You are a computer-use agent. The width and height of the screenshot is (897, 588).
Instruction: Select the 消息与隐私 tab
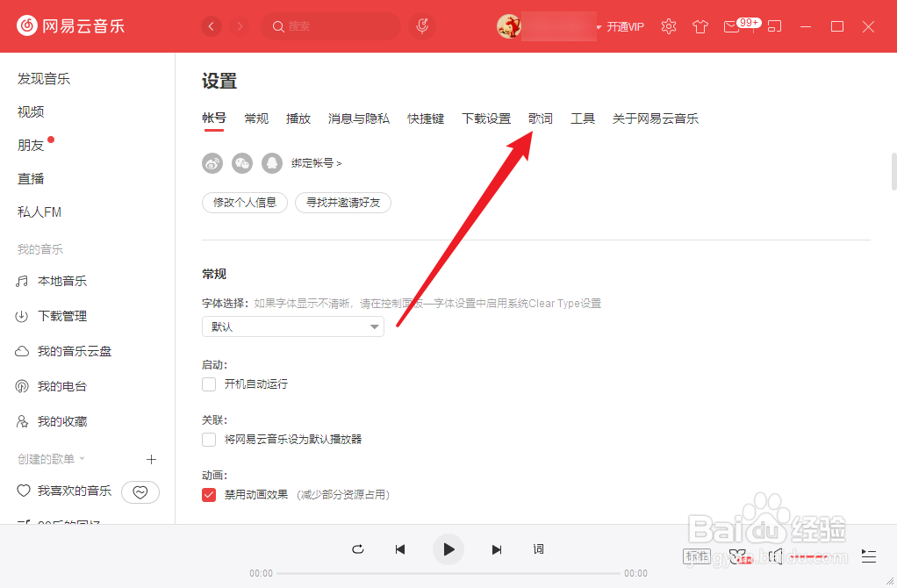pyautogui.click(x=359, y=118)
